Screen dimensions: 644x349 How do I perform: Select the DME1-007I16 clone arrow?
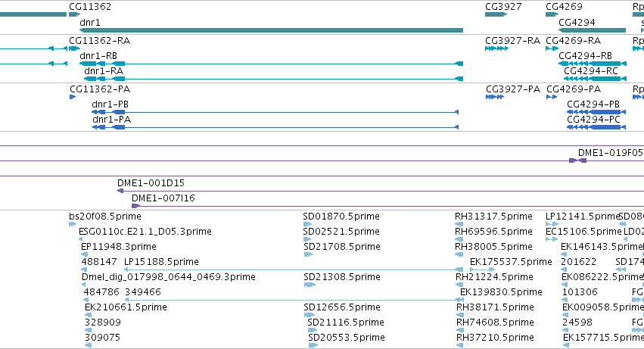[135, 206]
